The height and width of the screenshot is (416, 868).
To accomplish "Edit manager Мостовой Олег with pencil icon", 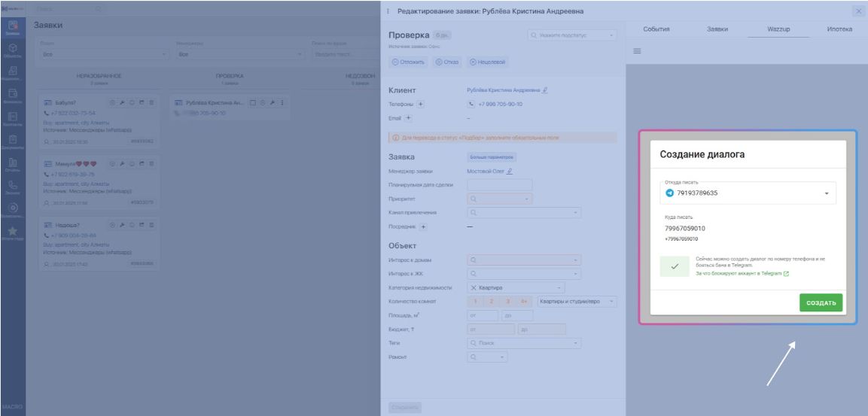I will [510, 171].
